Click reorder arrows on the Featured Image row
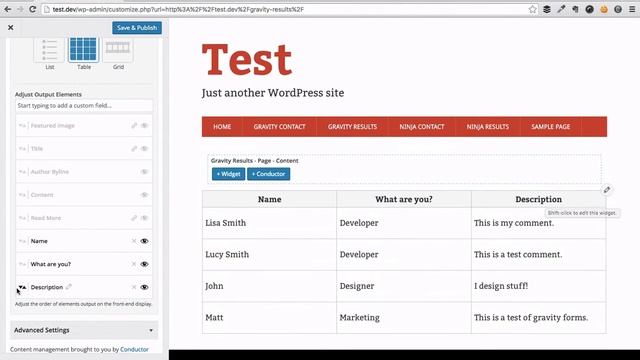The height and width of the screenshot is (360, 640). coord(22,126)
